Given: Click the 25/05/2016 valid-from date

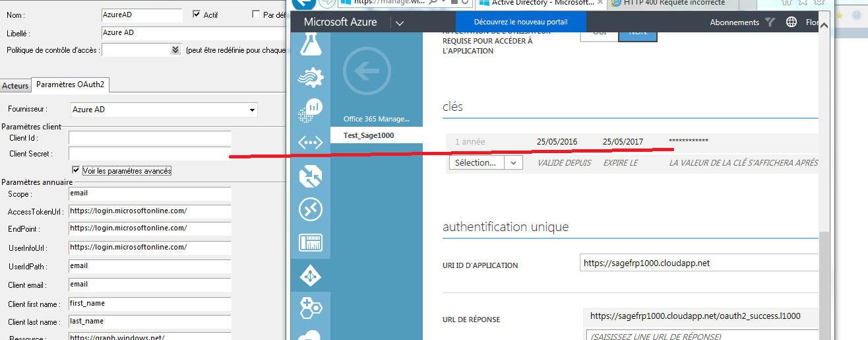Looking at the screenshot, I should [557, 141].
